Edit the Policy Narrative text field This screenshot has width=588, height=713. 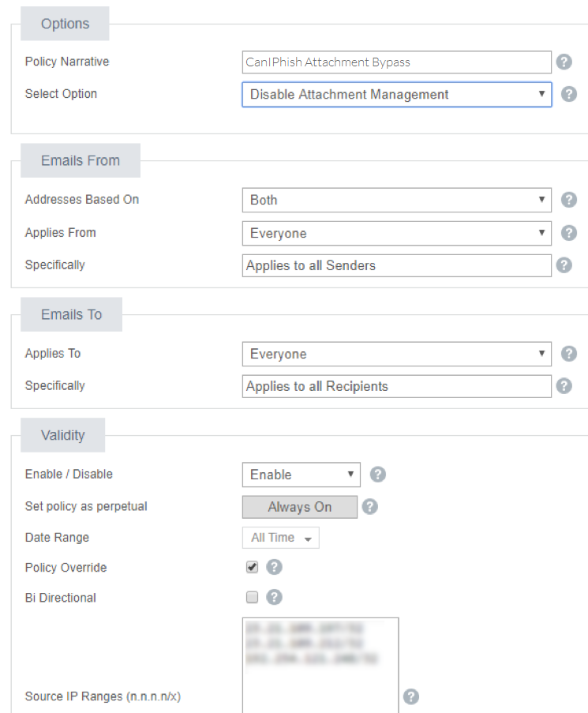396,61
